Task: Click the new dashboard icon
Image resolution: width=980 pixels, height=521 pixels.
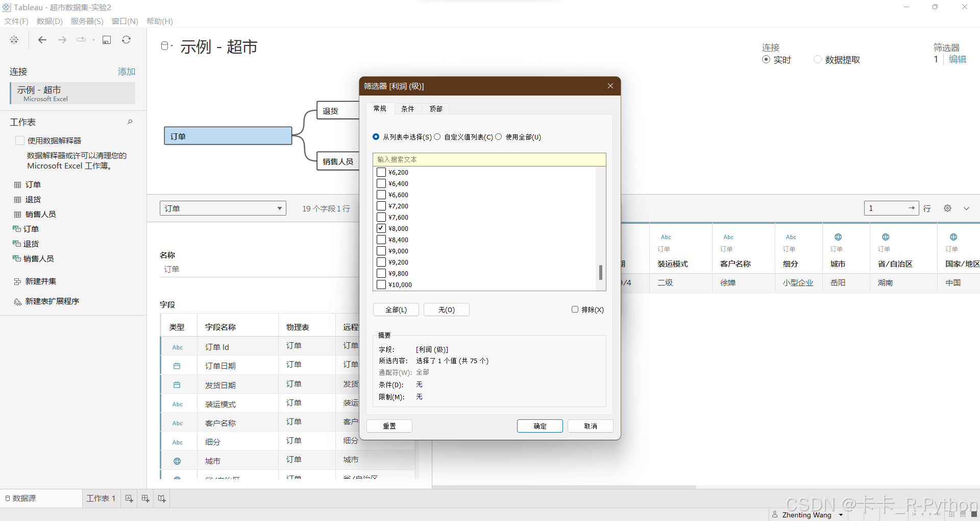Action: click(145, 499)
